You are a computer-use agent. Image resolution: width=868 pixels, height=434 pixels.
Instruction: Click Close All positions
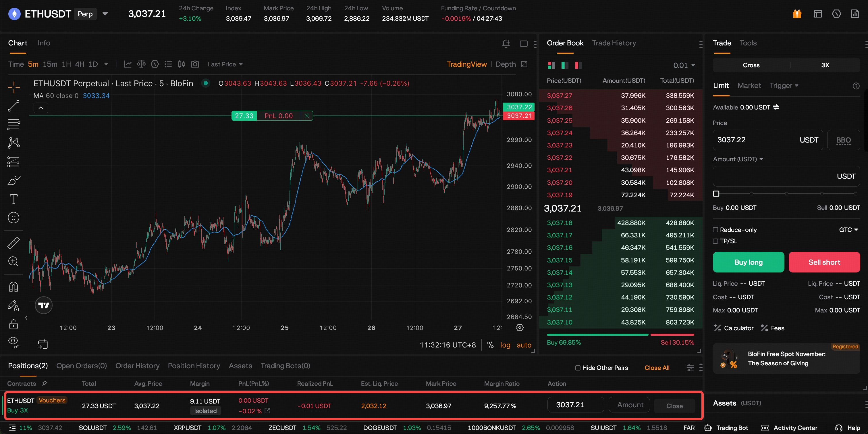657,368
